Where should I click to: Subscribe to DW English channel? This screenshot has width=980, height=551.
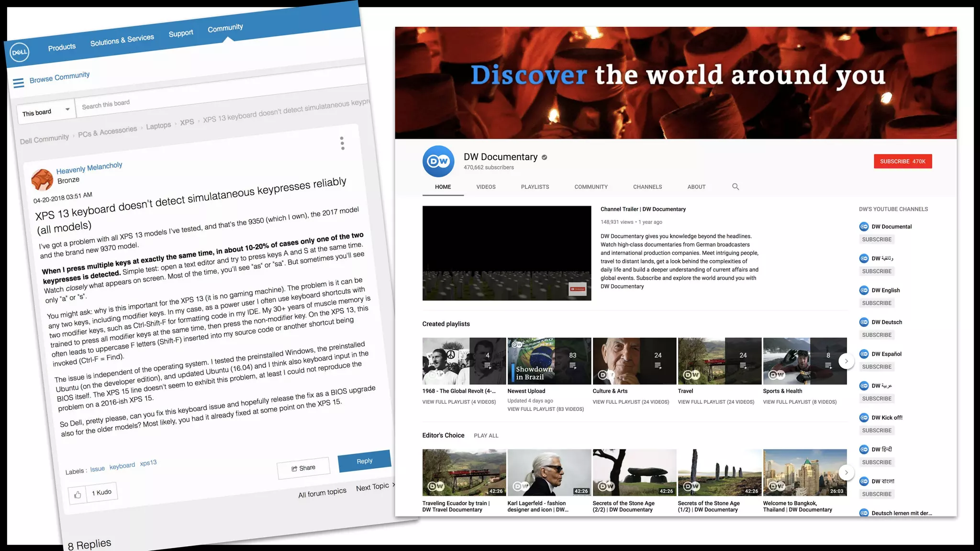[877, 303]
